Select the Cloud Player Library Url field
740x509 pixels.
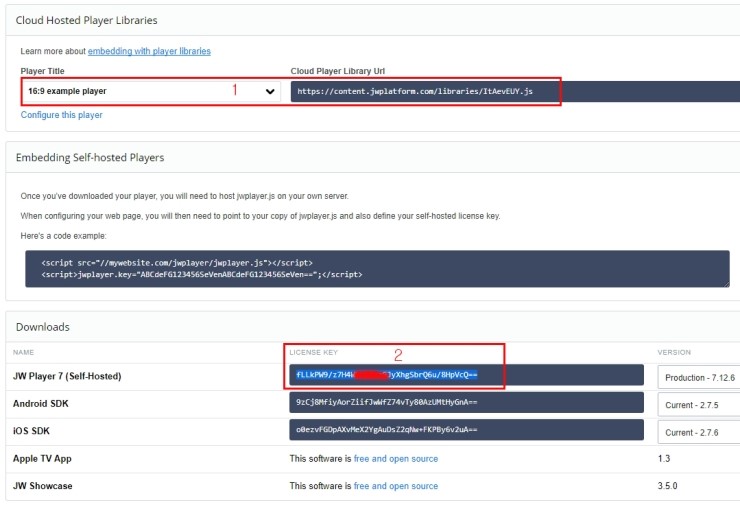[x=515, y=91]
